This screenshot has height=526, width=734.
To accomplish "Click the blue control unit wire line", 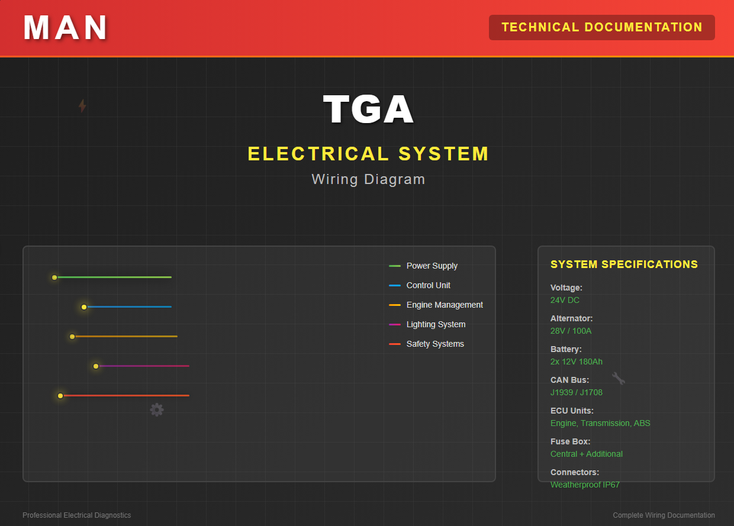I will [130, 307].
